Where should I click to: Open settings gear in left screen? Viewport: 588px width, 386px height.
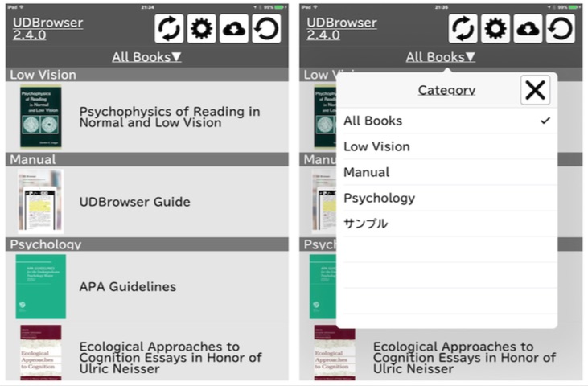pyautogui.click(x=202, y=28)
